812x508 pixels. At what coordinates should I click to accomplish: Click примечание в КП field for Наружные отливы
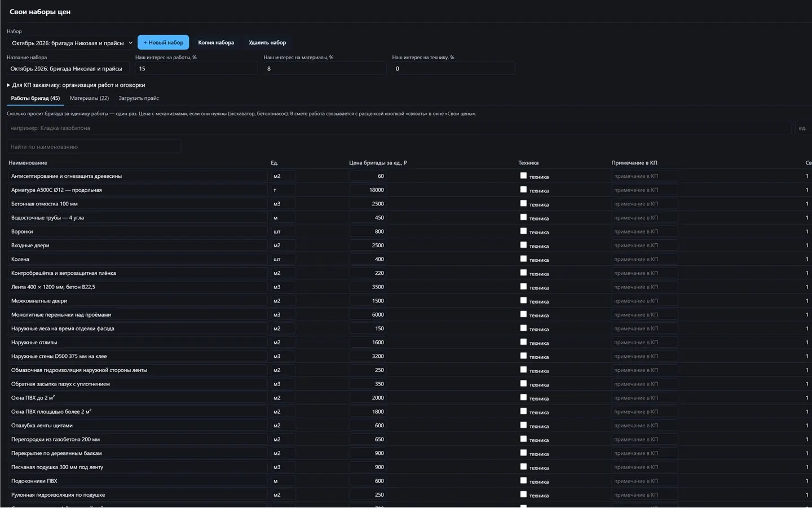pos(645,342)
